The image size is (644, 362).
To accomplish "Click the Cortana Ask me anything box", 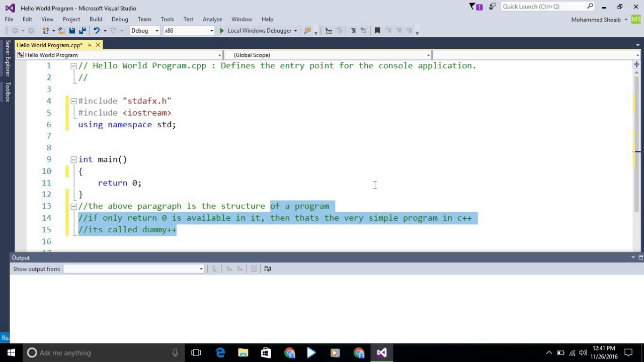I will click(104, 352).
